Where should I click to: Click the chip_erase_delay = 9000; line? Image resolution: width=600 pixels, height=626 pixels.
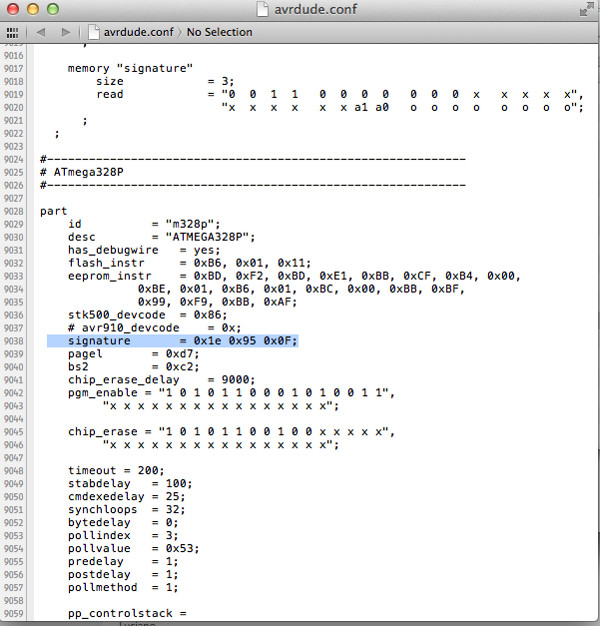coord(161,380)
